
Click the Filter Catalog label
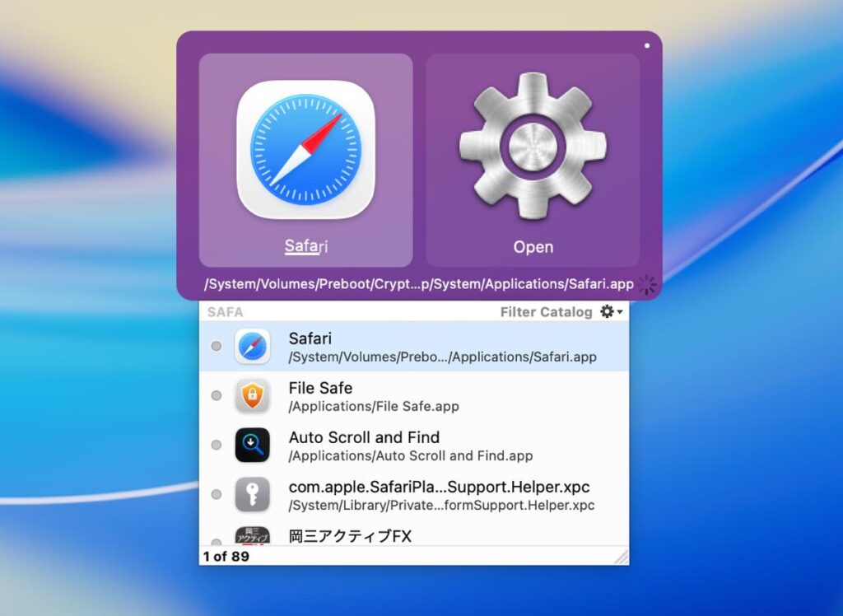point(546,312)
